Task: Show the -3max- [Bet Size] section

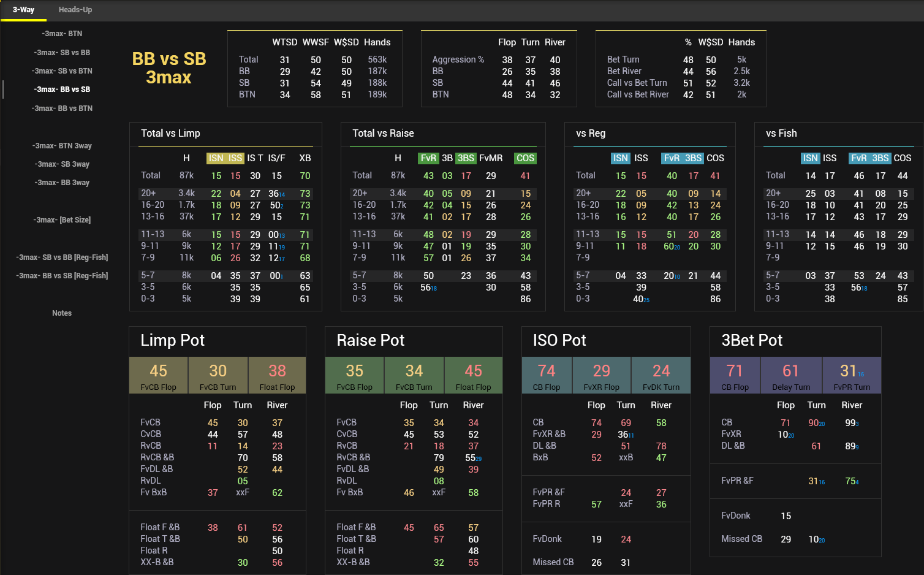Action: pos(62,220)
